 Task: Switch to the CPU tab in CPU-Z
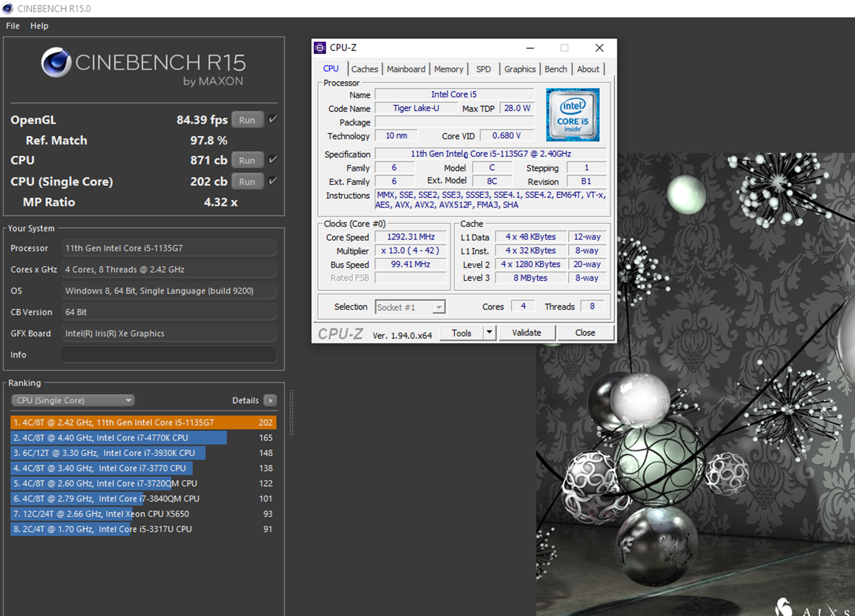pyautogui.click(x=331, y=69)
